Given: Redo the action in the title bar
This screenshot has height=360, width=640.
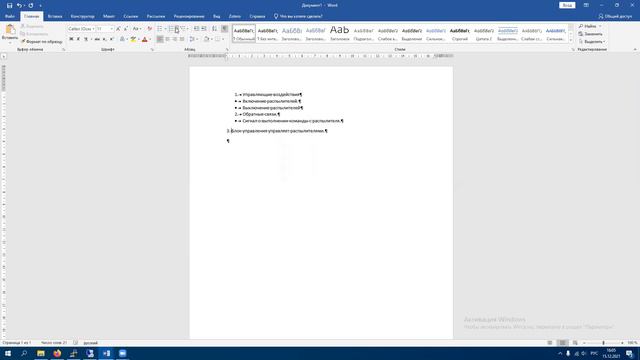Looking at the screenshot, I should pos(31,5).
